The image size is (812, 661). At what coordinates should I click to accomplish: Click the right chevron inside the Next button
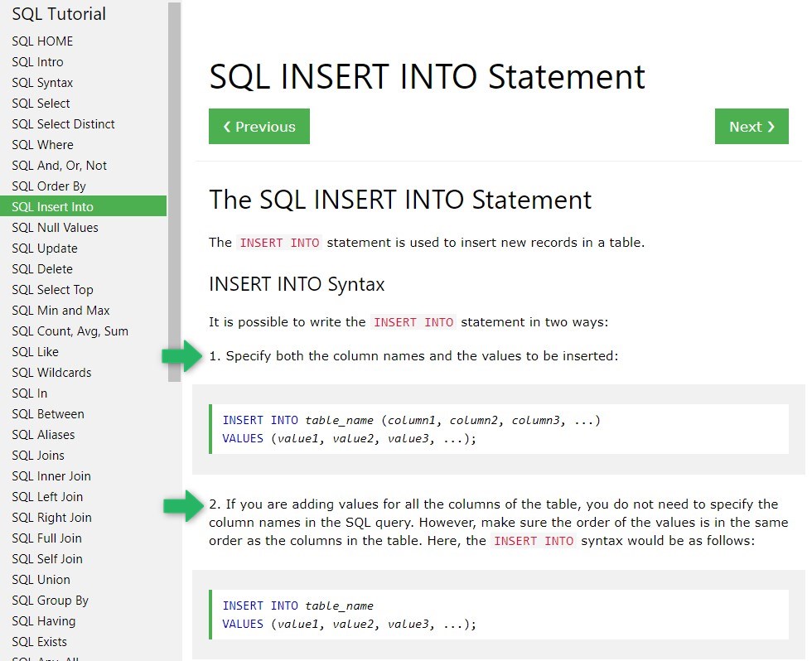tap(769, 127)
